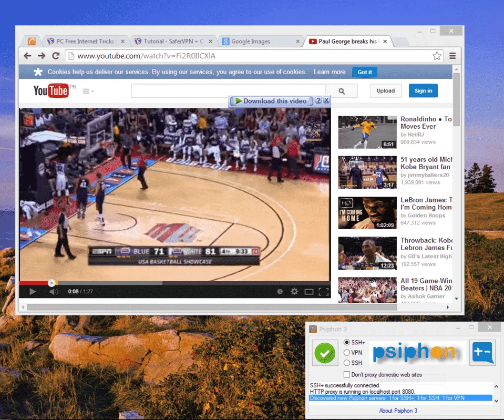Close the Paul George tab
This screenshot has width=504, height=420.
point(385,42)
